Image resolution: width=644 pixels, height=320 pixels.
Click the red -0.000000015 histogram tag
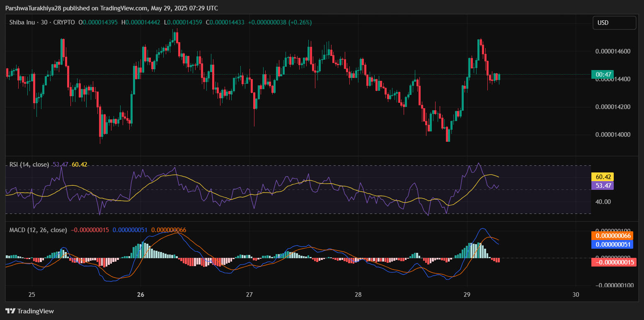(x=613, y=262)
